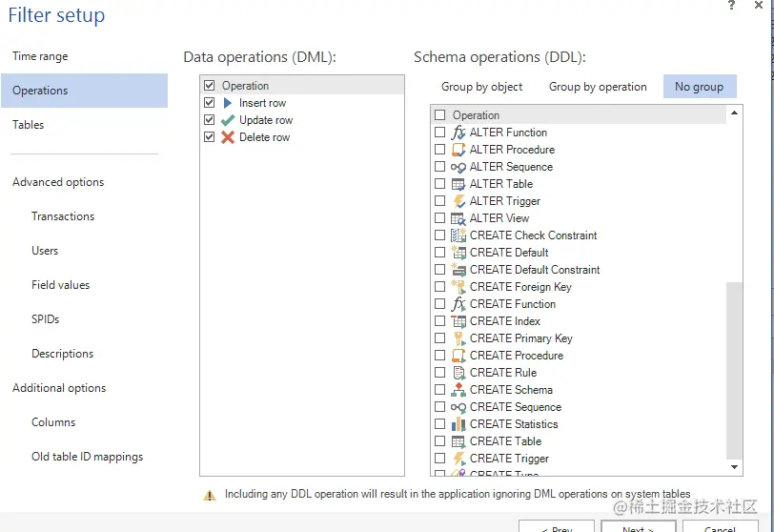Tick the CREATE Table checkbox

[439, 441]
